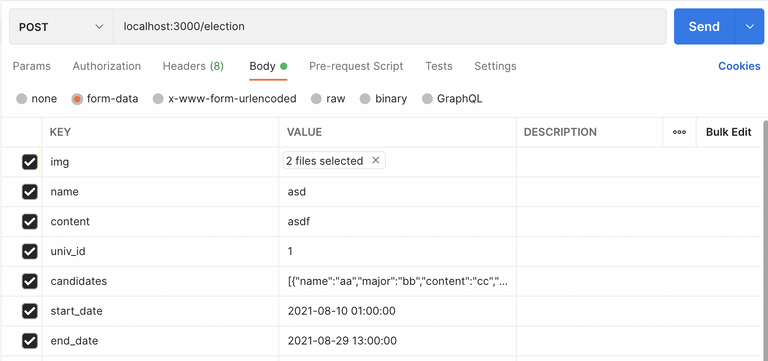Uncheck the end_date row checkbox
Image resolution: width=768 pixels, height=361 pixels.
point(30,341)
